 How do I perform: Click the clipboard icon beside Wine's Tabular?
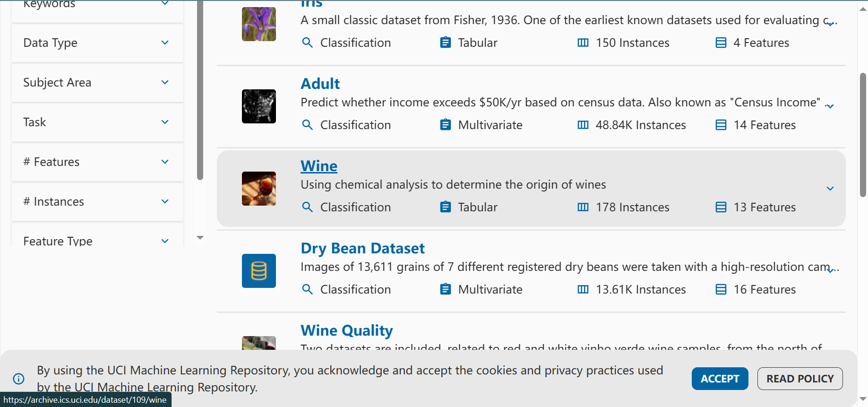pyautogui.click(x=445, y=207)
